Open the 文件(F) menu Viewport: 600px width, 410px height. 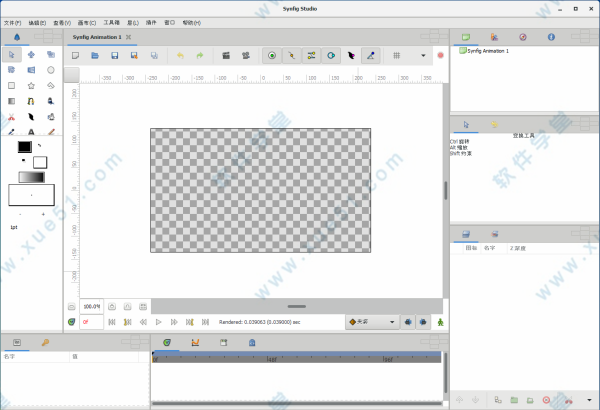(13, 23)
